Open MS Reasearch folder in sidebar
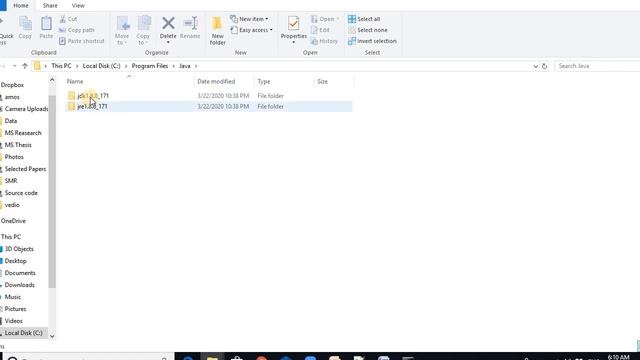Image resolution: width=640 pixels, height=360 pixels. [x=23, y=133]
